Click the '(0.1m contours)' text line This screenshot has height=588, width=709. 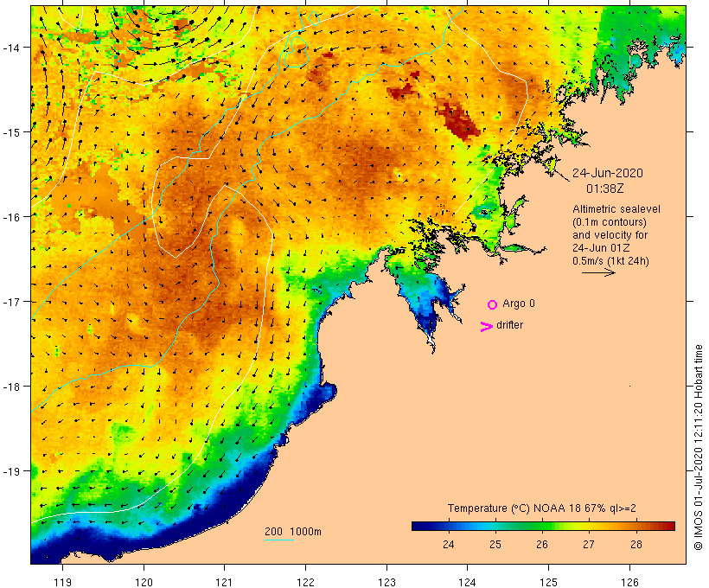(610, 222)
